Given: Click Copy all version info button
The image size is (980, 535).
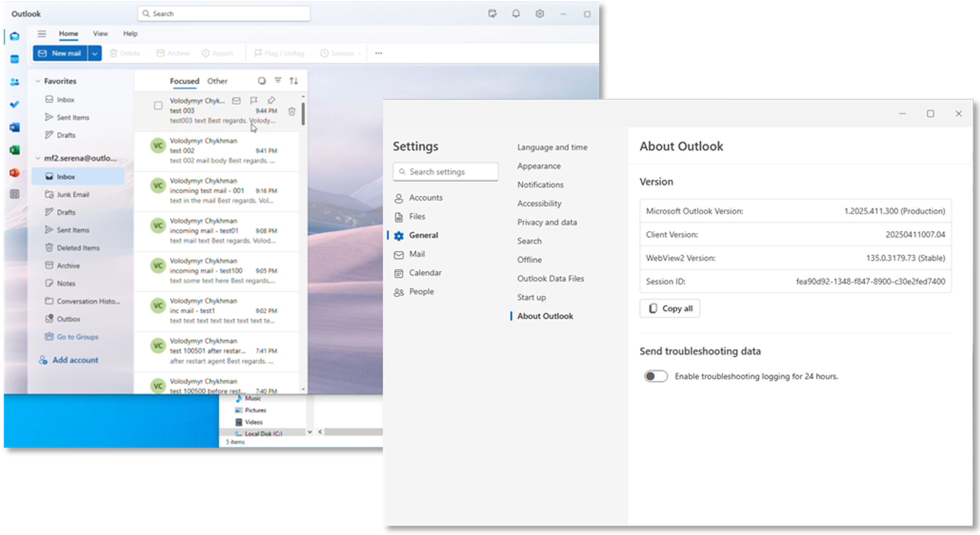Looking at the screenshot, I should (670, 309).
